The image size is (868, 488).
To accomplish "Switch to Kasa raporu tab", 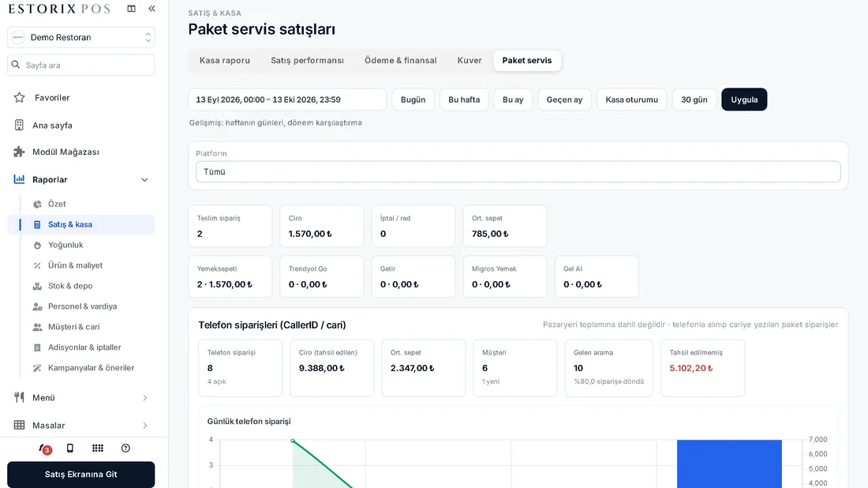I will [x=225, y=60].
